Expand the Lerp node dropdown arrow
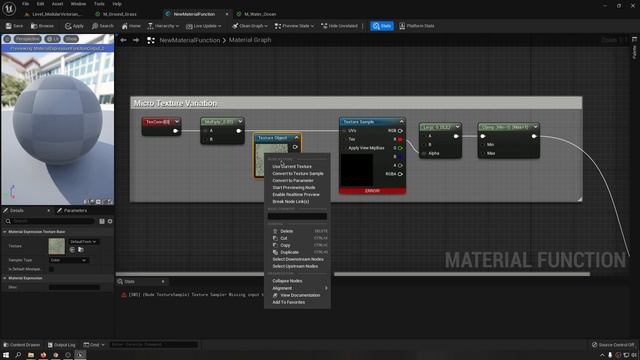The height and width of the screenshot is (360, 640). click(x=457, y=127)
